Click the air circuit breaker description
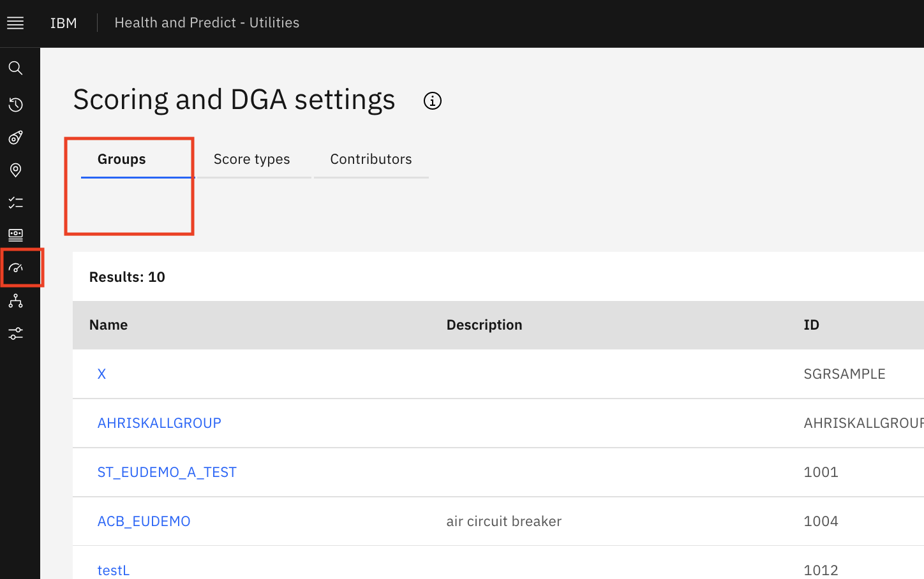Screen dimensions: 924x579 (504, 522)
